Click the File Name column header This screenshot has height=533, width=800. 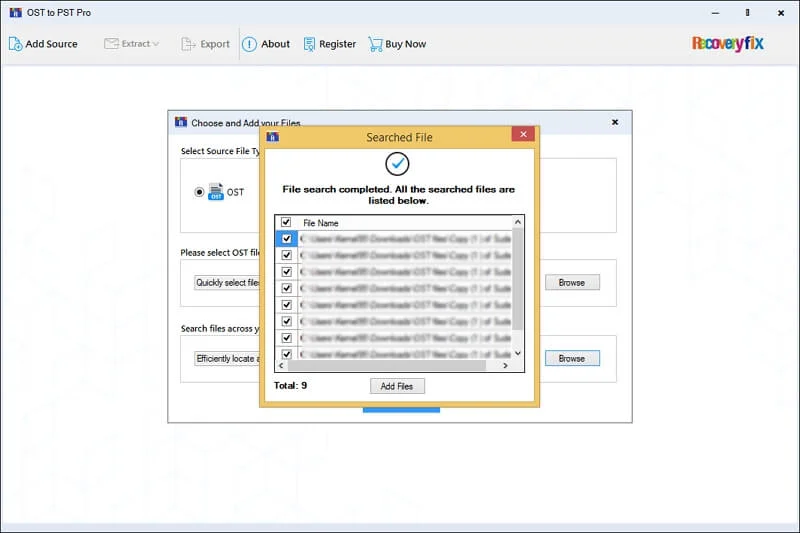(320, 223)
